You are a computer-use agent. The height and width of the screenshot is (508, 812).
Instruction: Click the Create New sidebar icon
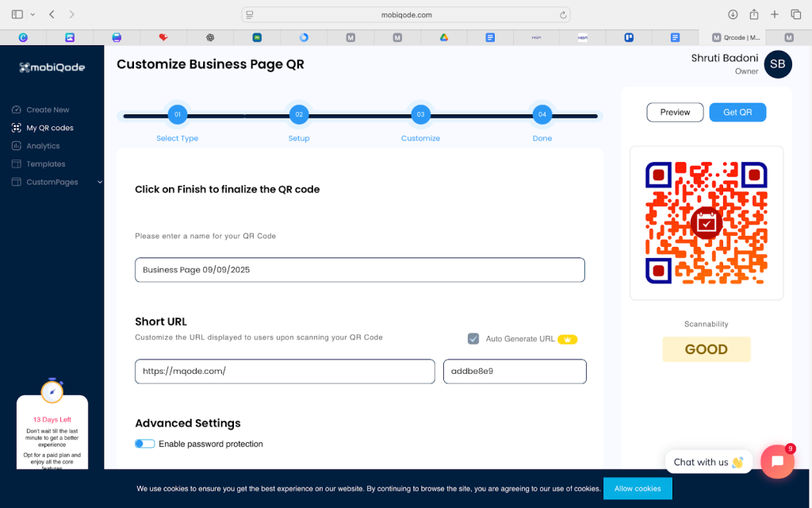[x=17, y=110]
